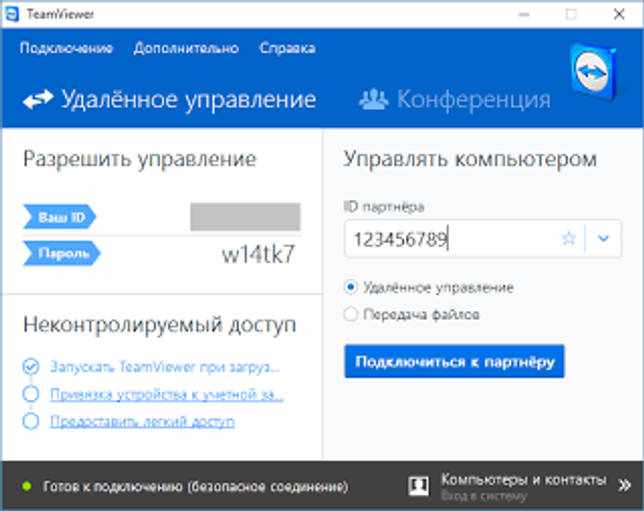Open the Дополнительно menu

coord(186,48)
